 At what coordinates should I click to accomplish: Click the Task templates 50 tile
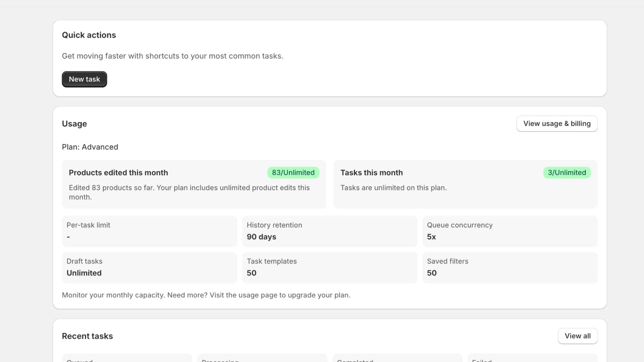pos(329,267)
